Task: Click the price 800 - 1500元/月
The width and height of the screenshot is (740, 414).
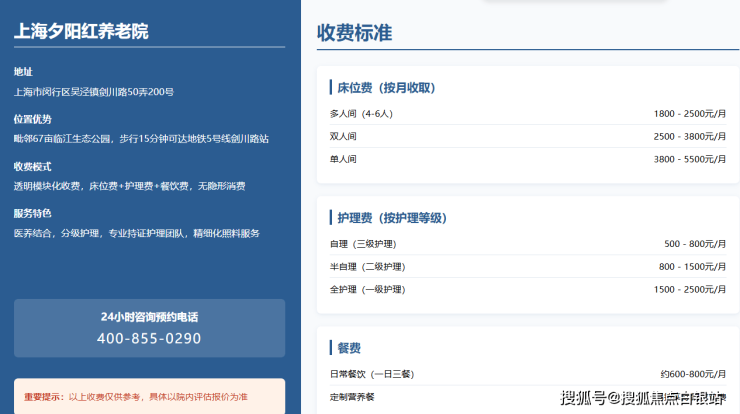Action: 692,267
